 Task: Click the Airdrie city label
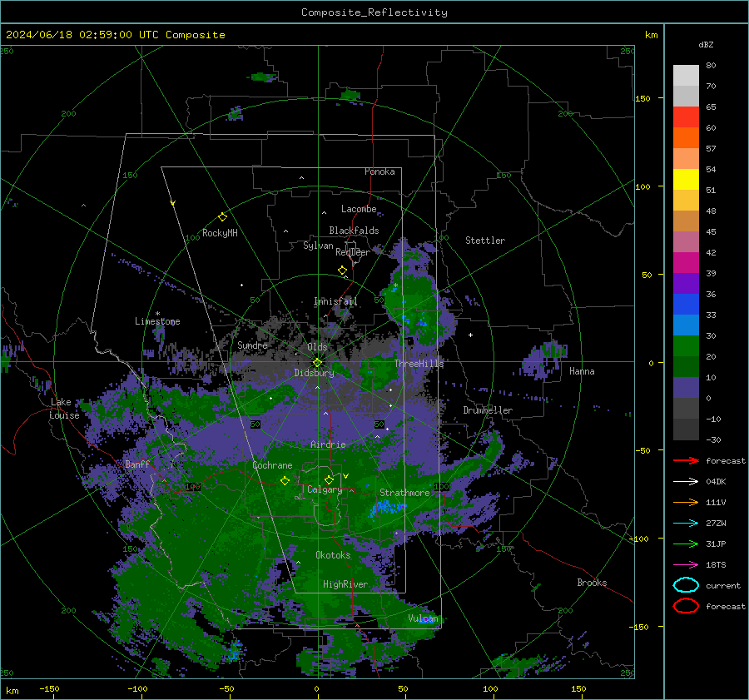[328, 444]
